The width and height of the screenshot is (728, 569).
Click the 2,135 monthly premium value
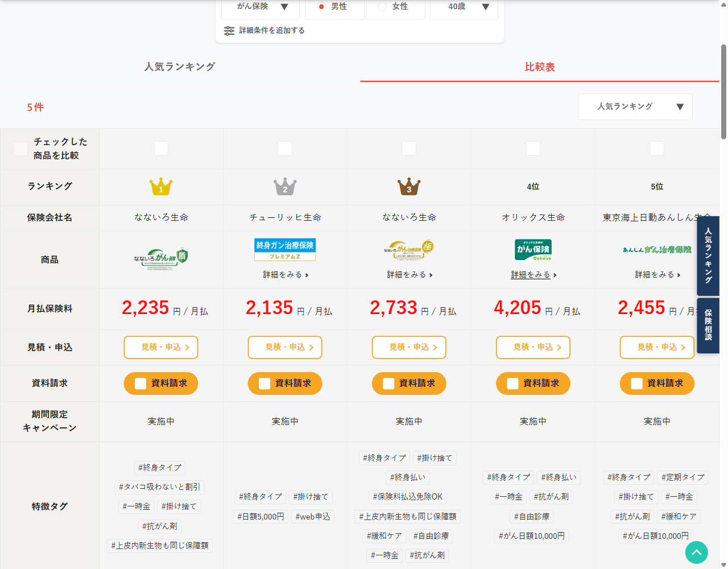pos(269,308)
